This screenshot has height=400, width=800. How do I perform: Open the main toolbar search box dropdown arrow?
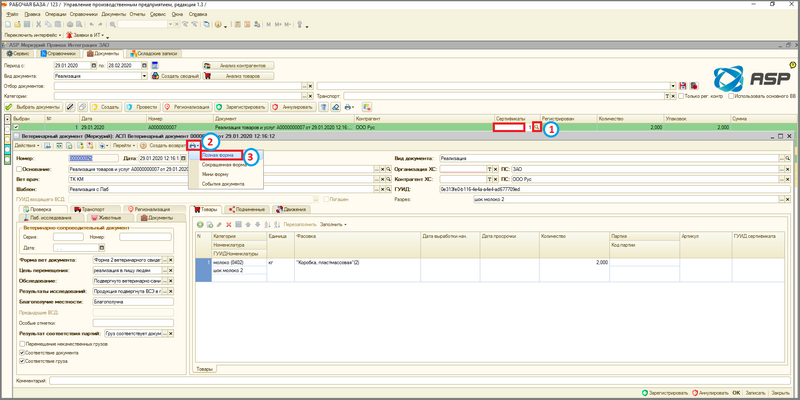pos(171,24)
